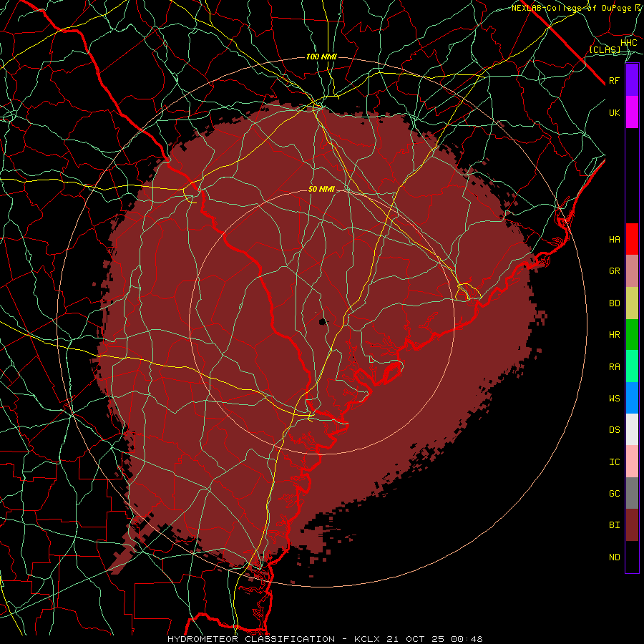This screenshot has height=644, width=644.
Task: Click the GC legend label
Action: (615, 494)
